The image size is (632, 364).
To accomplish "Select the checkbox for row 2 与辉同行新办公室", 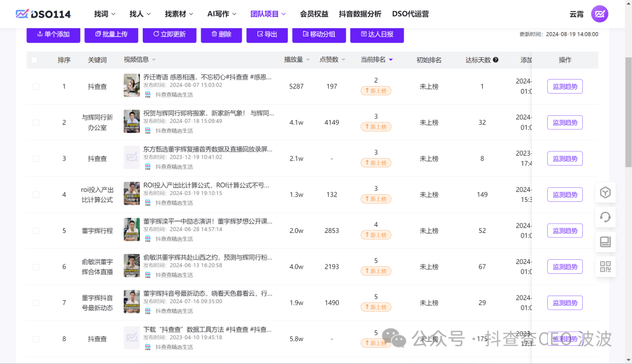I will tap(36, 122).
